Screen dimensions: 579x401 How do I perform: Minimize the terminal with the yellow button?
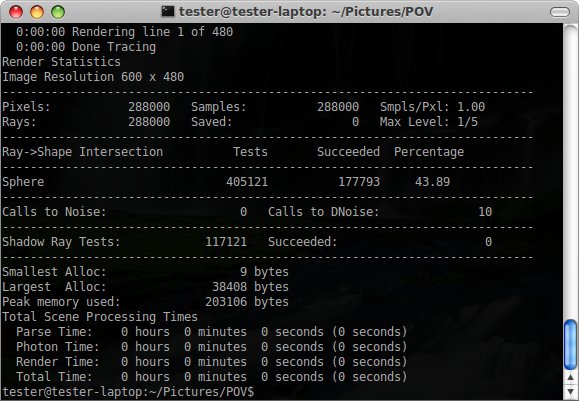point(37,12)
